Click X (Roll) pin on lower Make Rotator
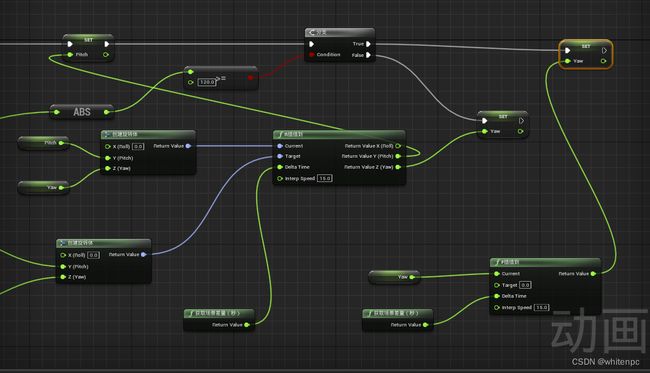650x373 pixels. (x=63, y=255)
